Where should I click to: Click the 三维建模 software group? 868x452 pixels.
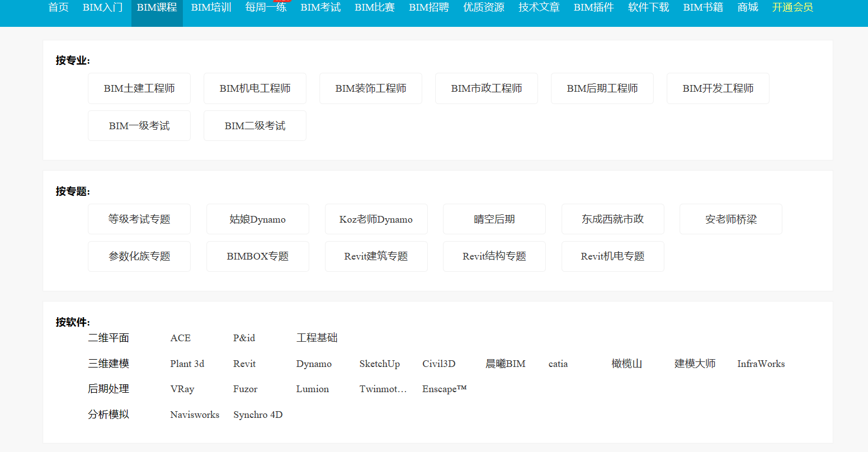[x=108, y=364]
